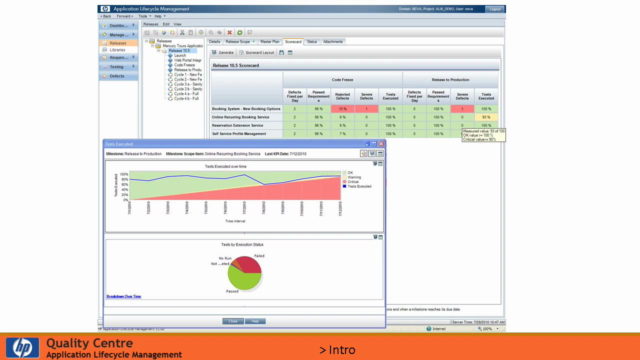
Task: Collapse the Releases root tree node
Action: coord(147,41)
